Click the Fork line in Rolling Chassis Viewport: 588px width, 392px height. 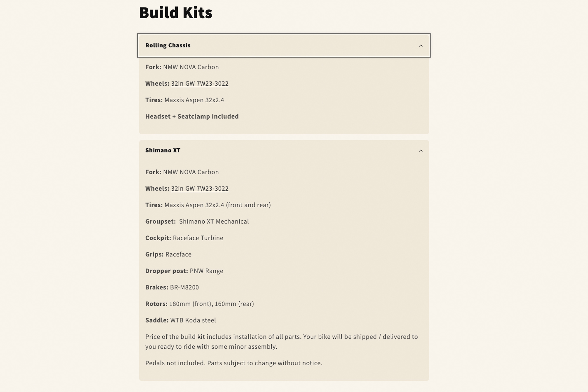pyautogui.click(x=182, y=67)
